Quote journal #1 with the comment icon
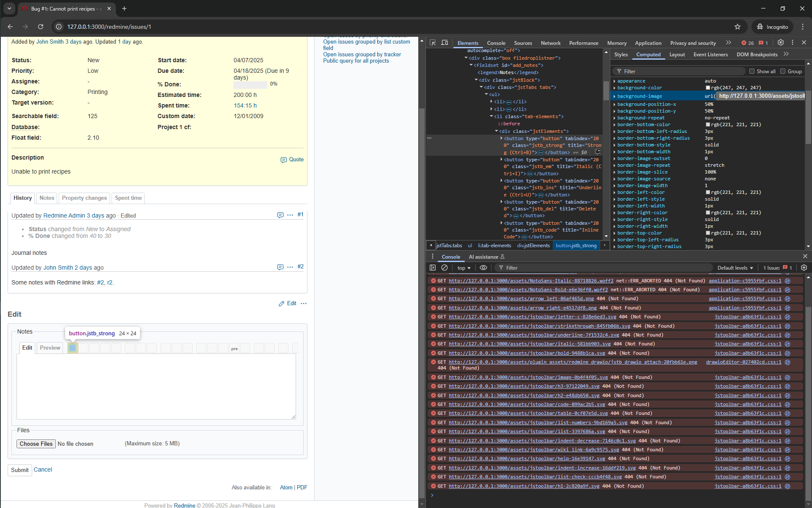The height and width of the screenshot is (508, 812). tap(280, 215)
